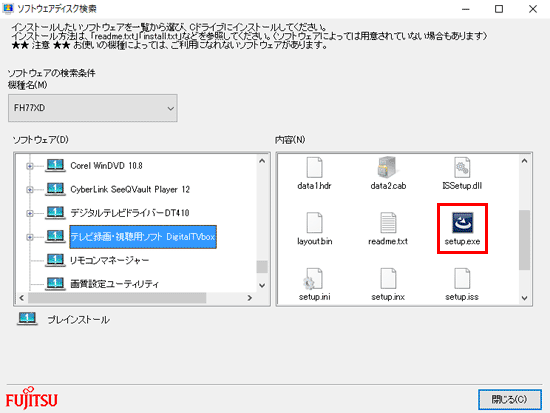Viewport: 550px width, 413px height.
Task: Select テレビ録画・視聴用ソフト DigitalTVbox entry
Action: 143,237
